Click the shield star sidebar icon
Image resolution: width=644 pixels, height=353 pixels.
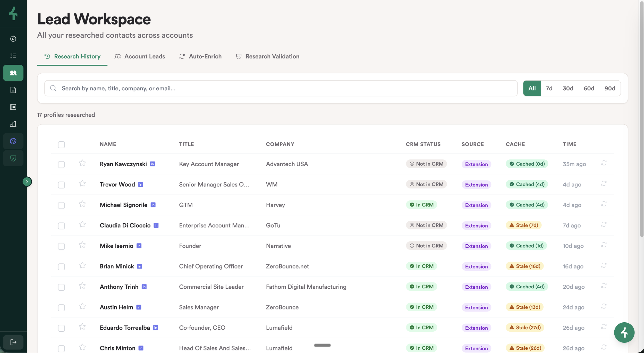[13, 158]
